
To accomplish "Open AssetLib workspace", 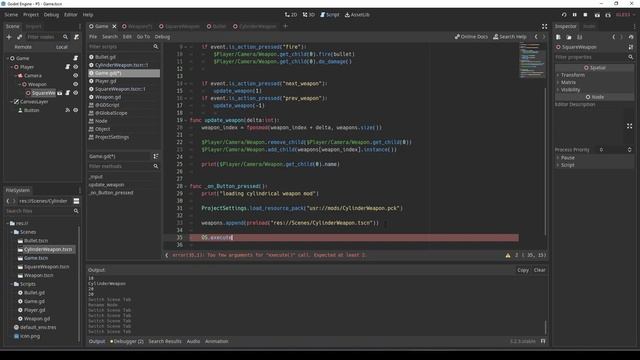I will (x=357, y=15).
